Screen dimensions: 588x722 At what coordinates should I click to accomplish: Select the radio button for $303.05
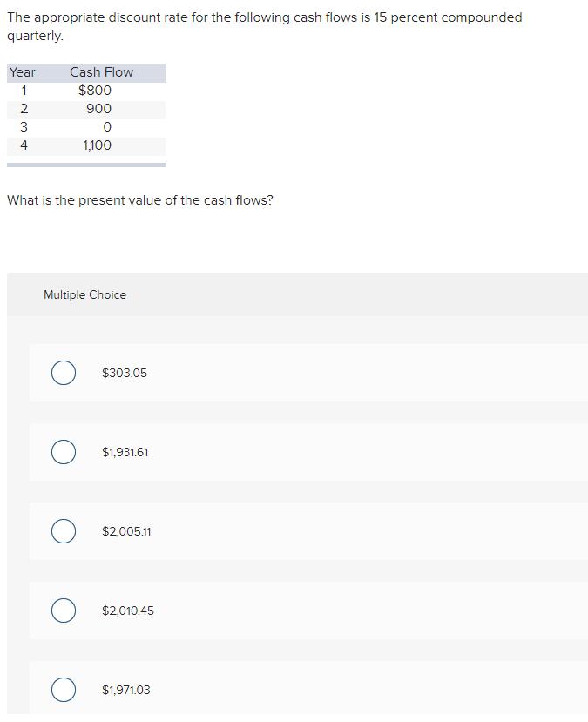point(63,373)
